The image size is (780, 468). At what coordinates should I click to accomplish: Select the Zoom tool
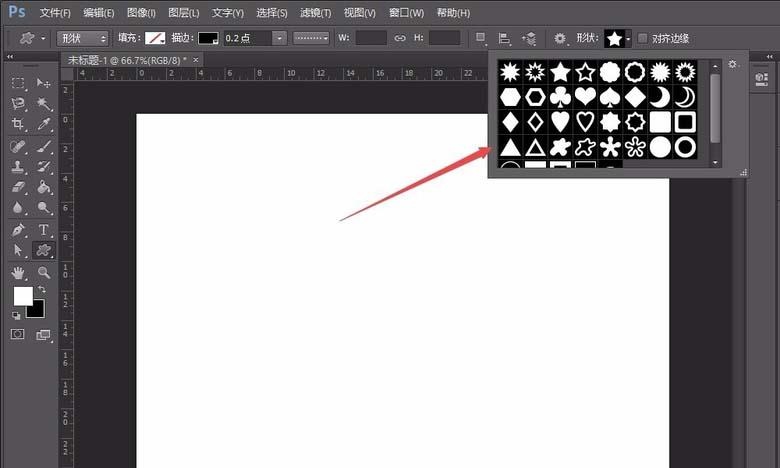pyautogui.click(x=43, y=273)
